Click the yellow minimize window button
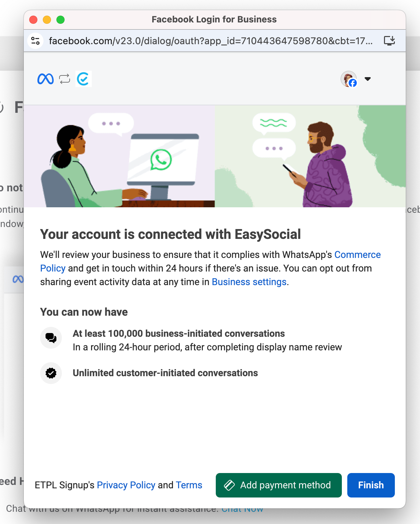The height and width of the screenshot is (524, 420). (47, 20)
